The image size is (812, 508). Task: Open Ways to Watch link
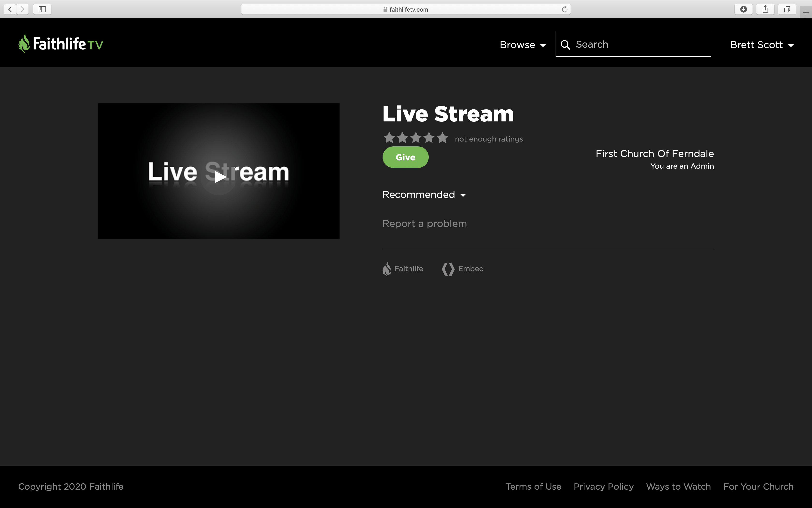point(678,486)
